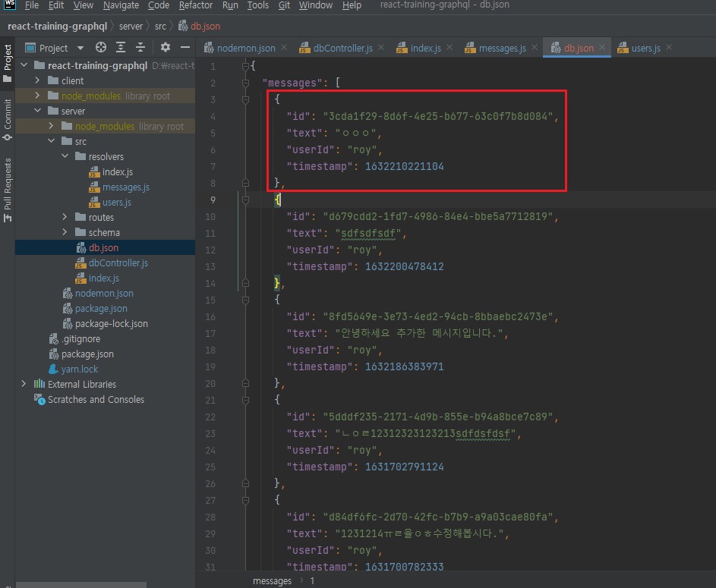Click the messages breadcrumb at editor bottom
Viewport: 716px width, 588px height.
tap(272, 581)
